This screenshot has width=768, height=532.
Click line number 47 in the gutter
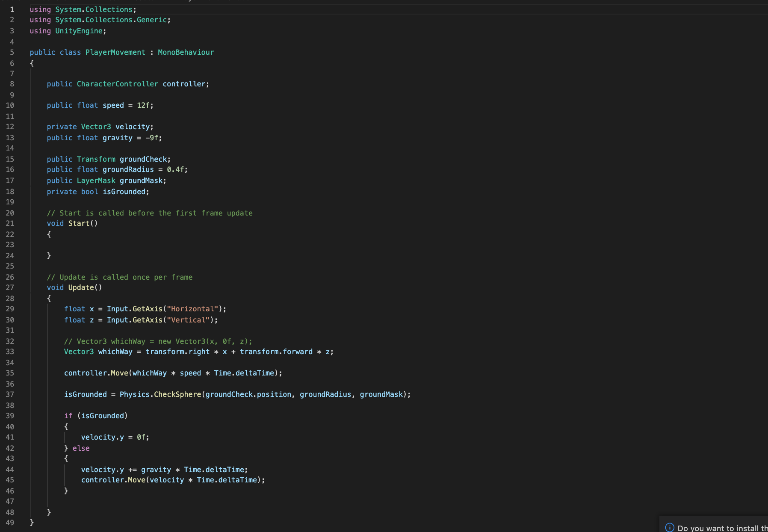(10, 501)
